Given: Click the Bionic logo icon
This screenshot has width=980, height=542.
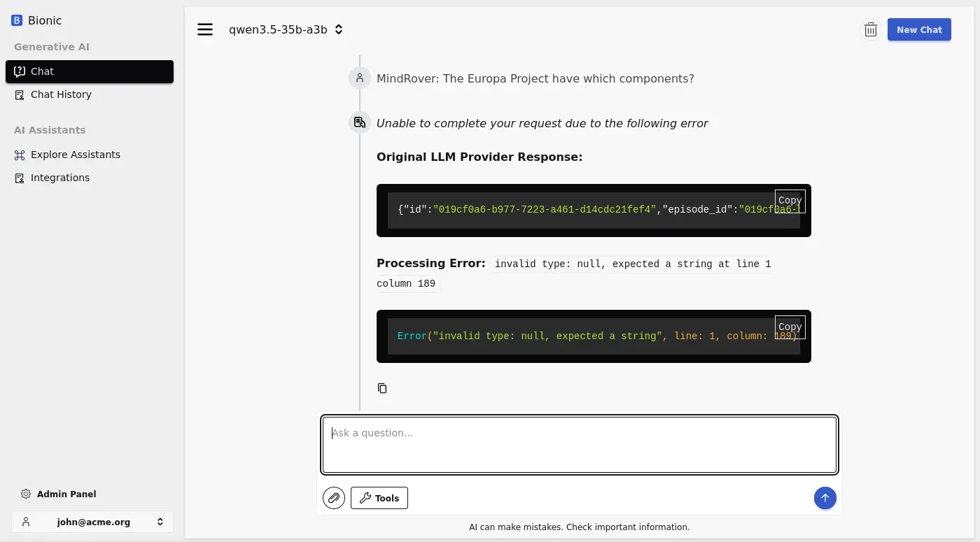Looking at the screenshot, I should click(x=17, y=20).
